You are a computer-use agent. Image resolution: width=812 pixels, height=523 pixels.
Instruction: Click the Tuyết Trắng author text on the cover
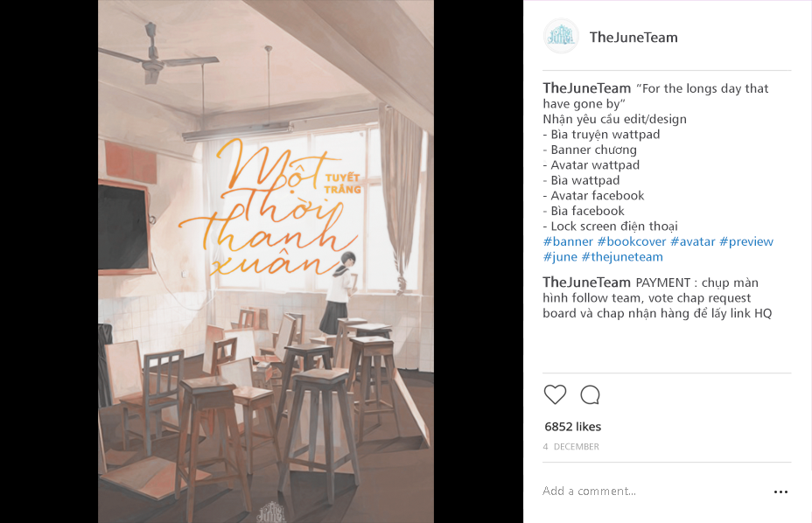343,184
